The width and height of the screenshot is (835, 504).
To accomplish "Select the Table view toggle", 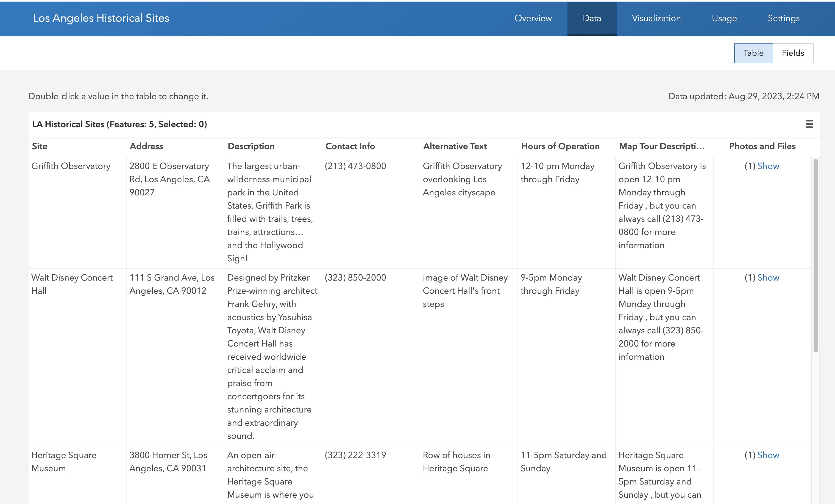I will click(753, 53).
